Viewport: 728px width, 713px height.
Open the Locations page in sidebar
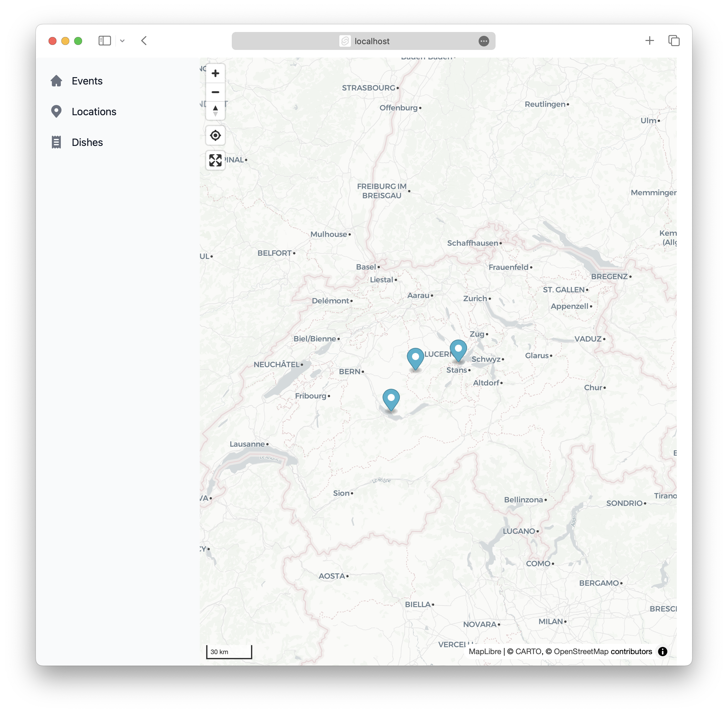coord(94,112)
